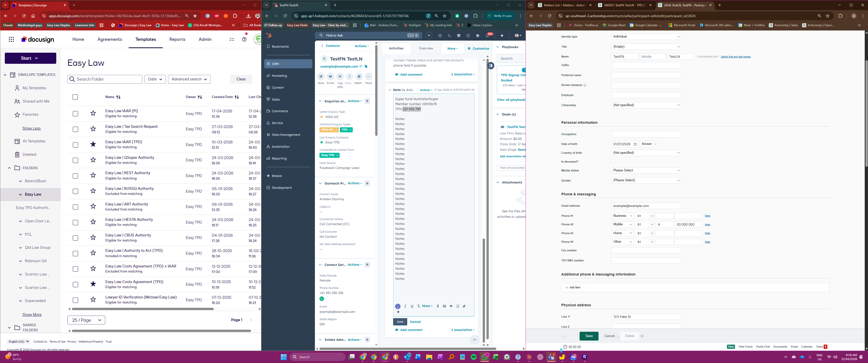
Task: Open the Docusign apps grid launcher
Action: pos(11,39)
